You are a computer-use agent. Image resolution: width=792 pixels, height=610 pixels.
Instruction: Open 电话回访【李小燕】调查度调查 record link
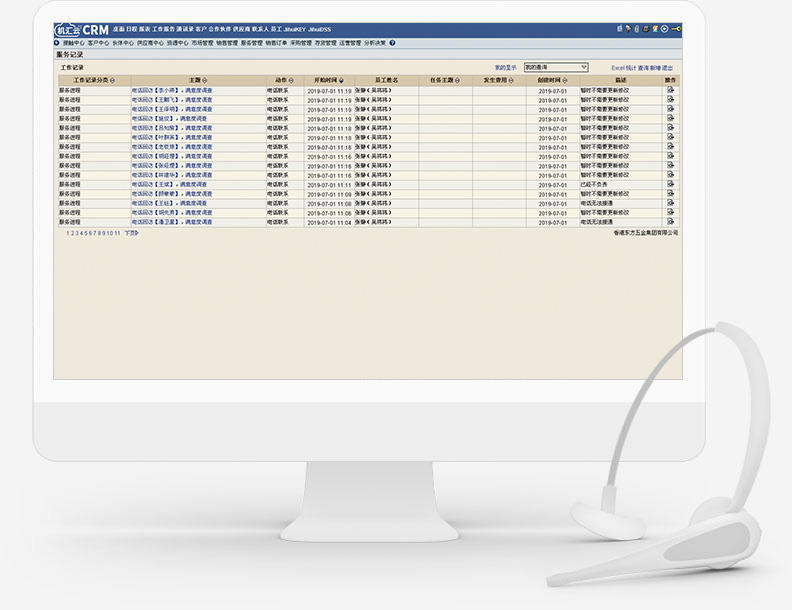[171, 90]
